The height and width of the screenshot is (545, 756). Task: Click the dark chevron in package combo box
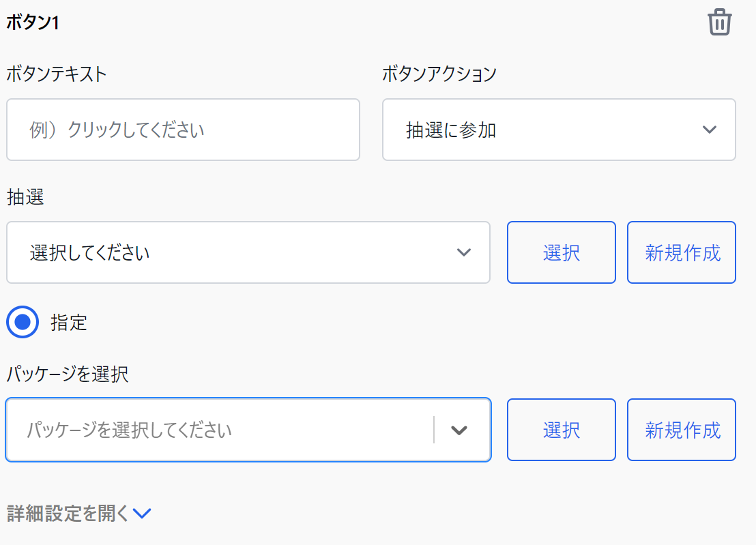[459, 430]
